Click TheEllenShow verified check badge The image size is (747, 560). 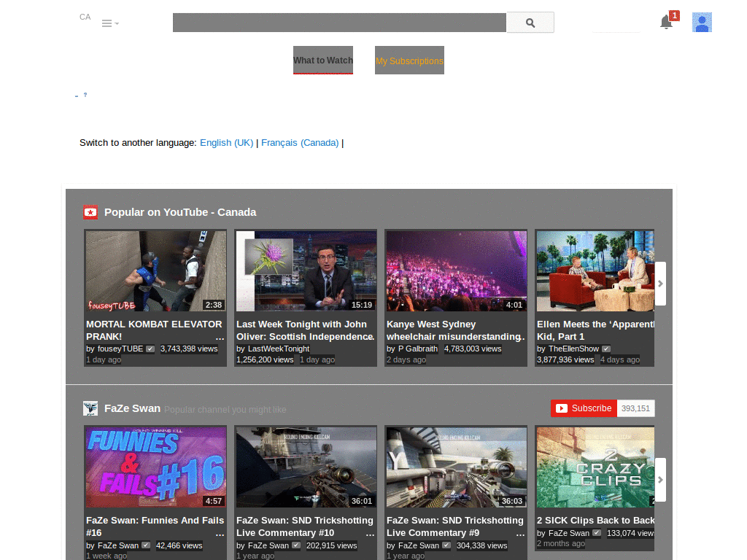click(606, 349)
